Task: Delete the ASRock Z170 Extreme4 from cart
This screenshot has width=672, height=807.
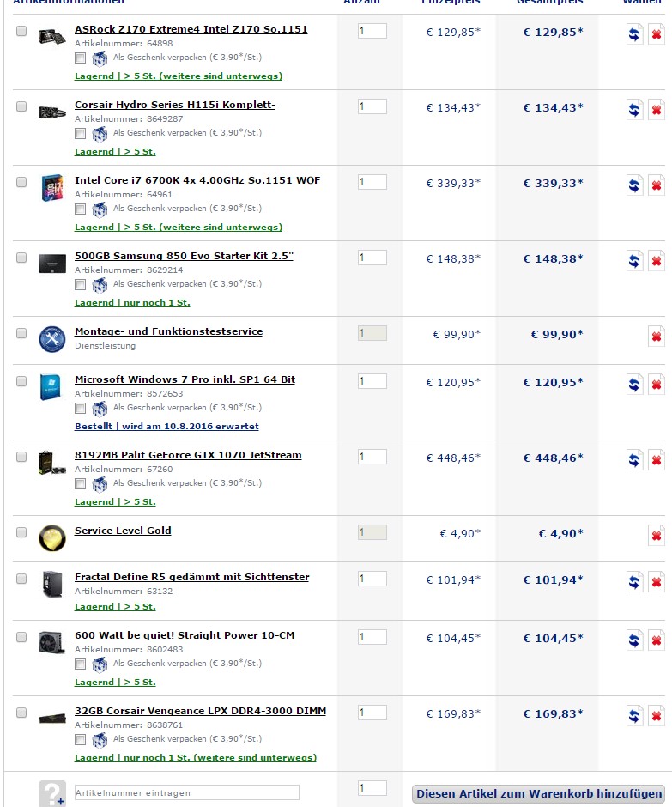Action: click(x=657, y=34)
